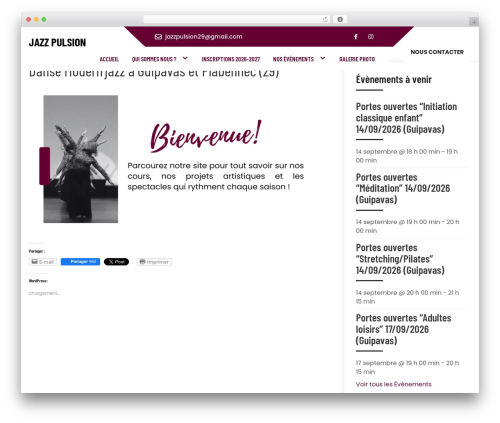The height and width of the screenshot is (423, 500).
Task: Click the jazzpulsion29@gmail.com email link
Action: coord(204,37)
